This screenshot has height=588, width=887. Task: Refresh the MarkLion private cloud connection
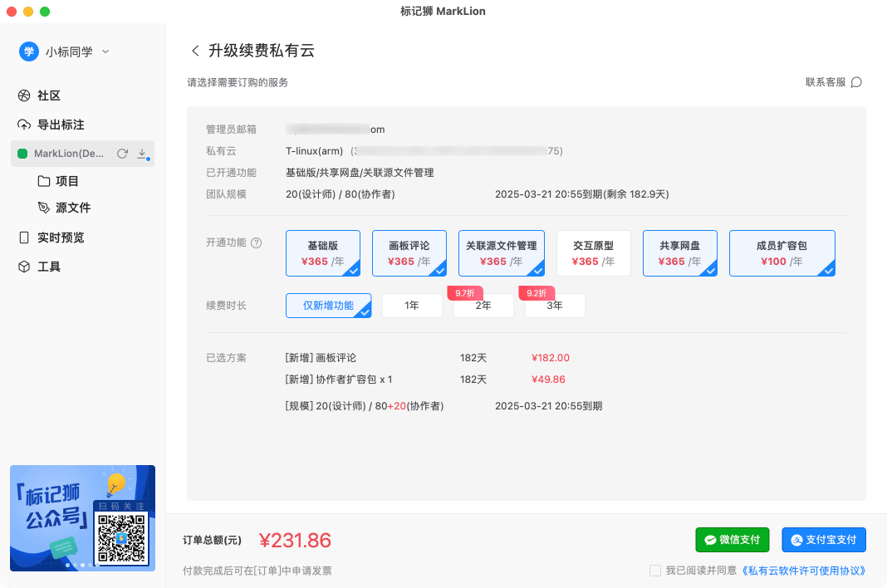tap(121, 154)
